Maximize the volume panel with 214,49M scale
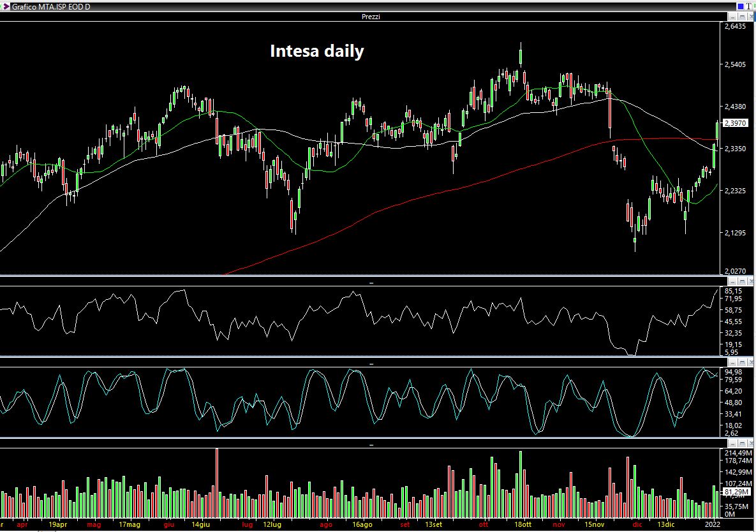This screenshot has width=756, height=532. (x=742, y=443)
